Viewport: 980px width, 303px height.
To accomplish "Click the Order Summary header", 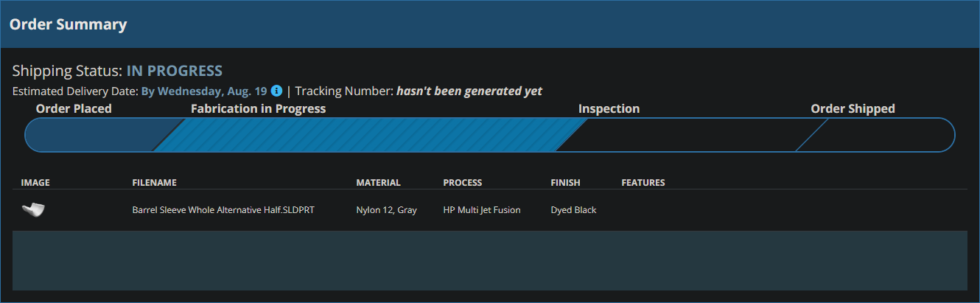I will click(x=68, y=24).
